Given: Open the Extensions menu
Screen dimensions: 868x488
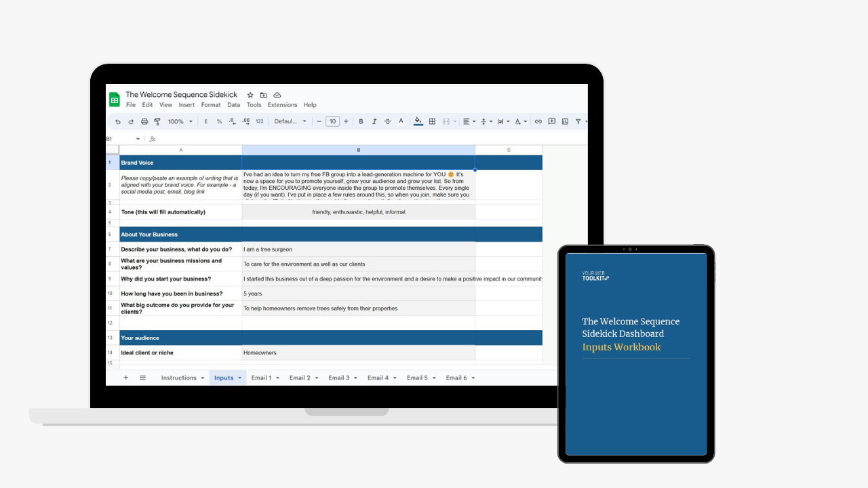Looking at the screenshot, I should (282, 105).
